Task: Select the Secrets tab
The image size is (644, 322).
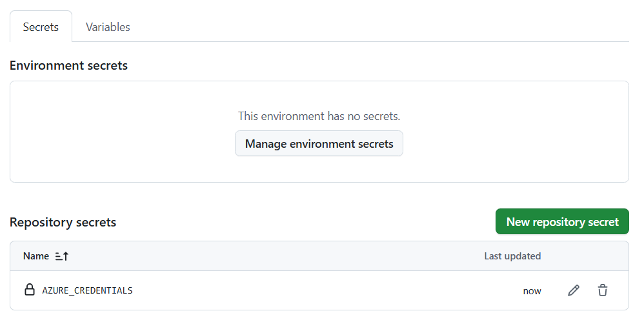Action: click(41, 27)
